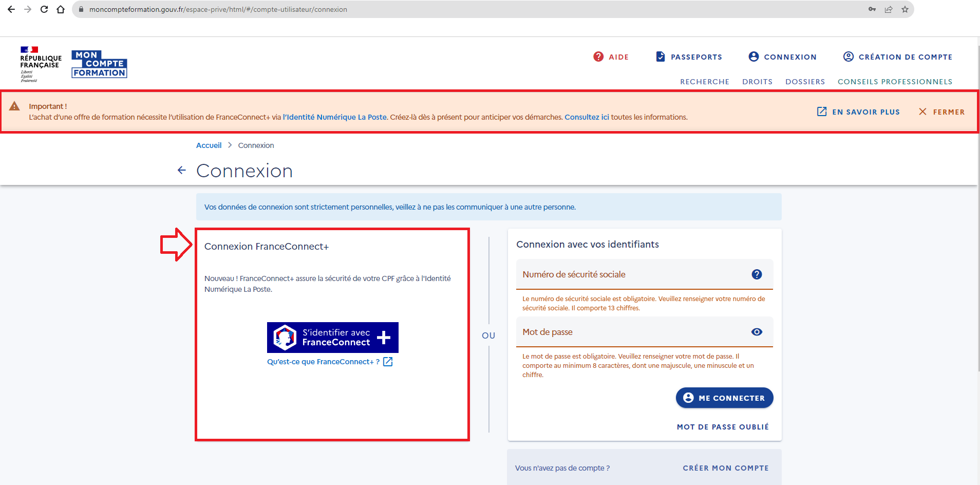The image size is (980, 485).
Task: Click the Numéro de sécurité sociale field
Action: coord(645,274)
